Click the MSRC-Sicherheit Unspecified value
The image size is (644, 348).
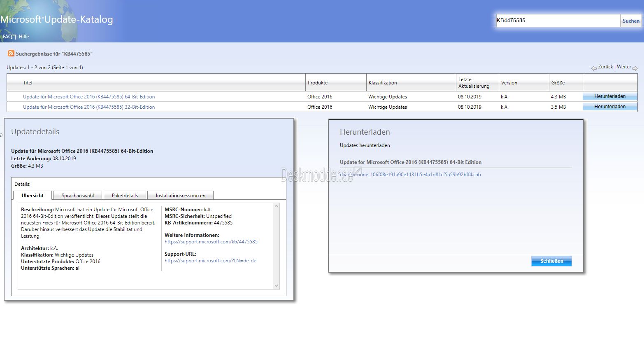pos(219,216)
